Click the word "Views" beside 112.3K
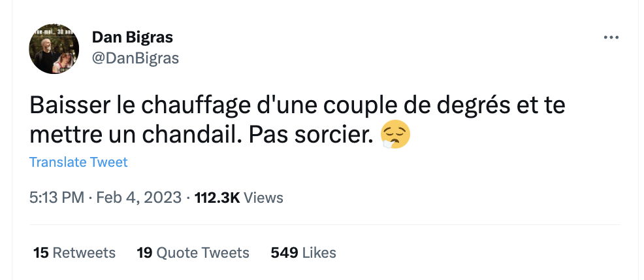The width and height of the screenshot is (644, 280). pyautogui.click(x=263, y=198)
